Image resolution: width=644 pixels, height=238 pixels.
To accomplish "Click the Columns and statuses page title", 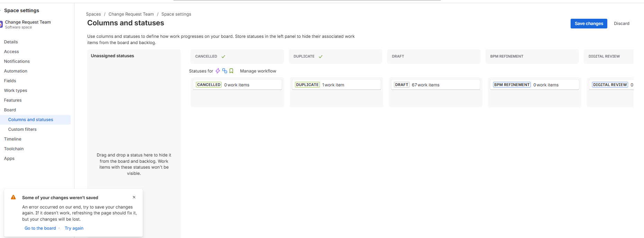I will click(126, 23).
